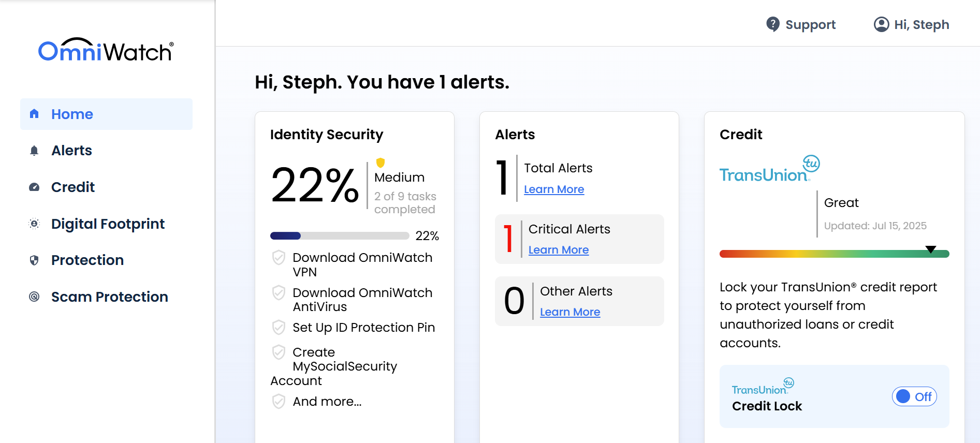Click shield check beside And more...
980x443 pixels.
[279, 401]
